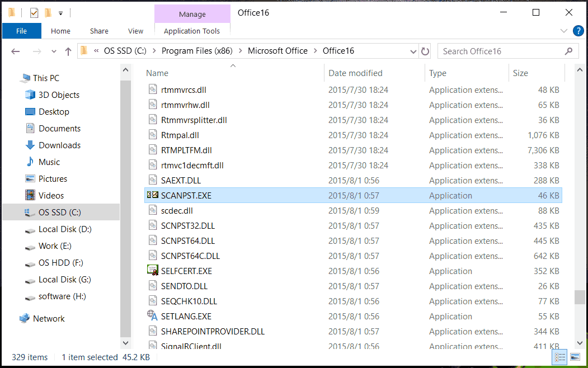Image resolution: width=588 pixels, height=368 pixels.
Task: Sort by the Size column header
Action: pos(537,73)
